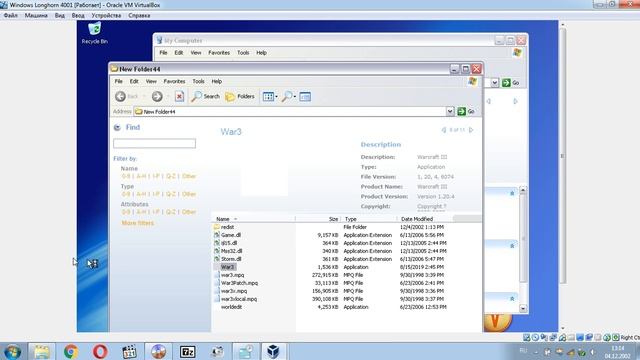Viewport: 640px width, 360px height.
Task: Click the More filters link
Action: click(x=138, y=223)
